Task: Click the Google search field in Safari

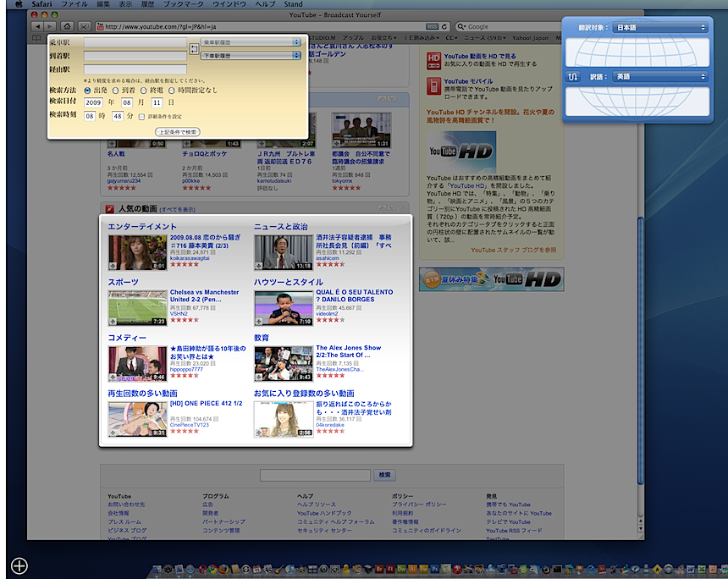Action: (507, 27)
